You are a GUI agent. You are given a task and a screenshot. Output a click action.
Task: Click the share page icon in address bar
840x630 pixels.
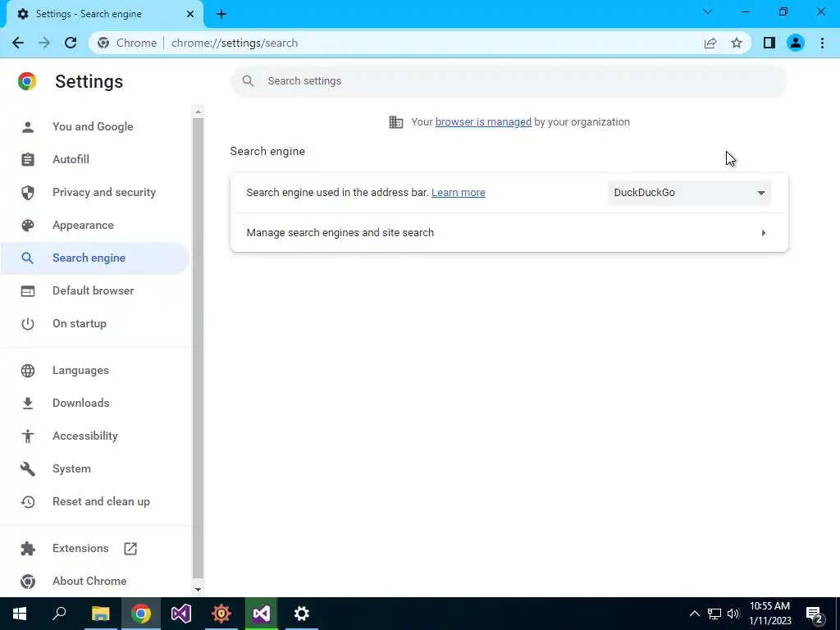pos(710,43)
